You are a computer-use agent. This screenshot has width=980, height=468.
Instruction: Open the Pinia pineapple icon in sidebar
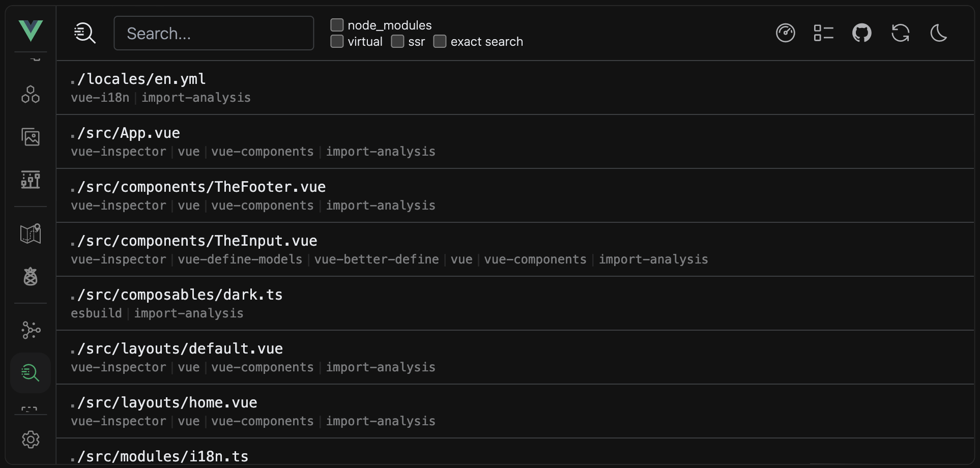31,276
